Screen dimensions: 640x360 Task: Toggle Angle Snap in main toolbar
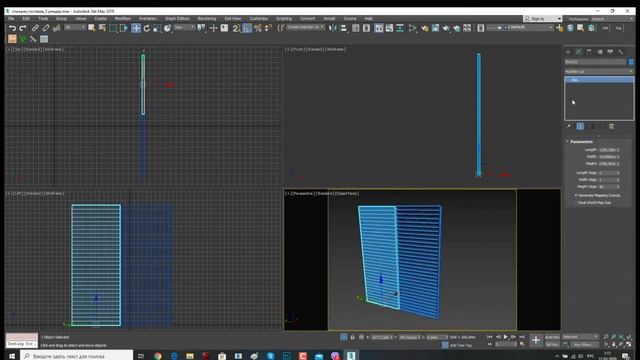(247, 28)
